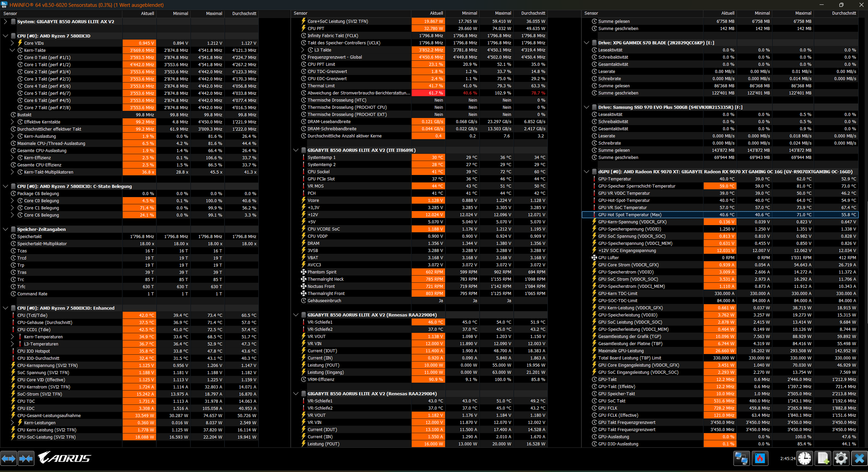Click the thermometer icon beside Systemtemp 1
868x472 pixels.
(x=303, y=157)
